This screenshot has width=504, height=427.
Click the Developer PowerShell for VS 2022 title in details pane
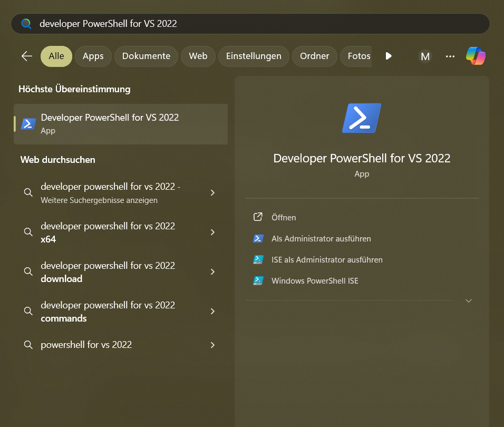click(x=362, y=158)
